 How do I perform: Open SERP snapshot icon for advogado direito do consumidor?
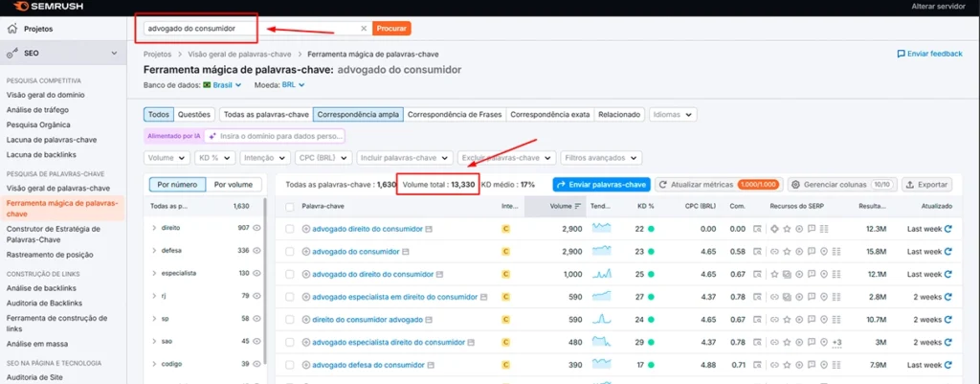pyautogui.click(x=757, y=229)
